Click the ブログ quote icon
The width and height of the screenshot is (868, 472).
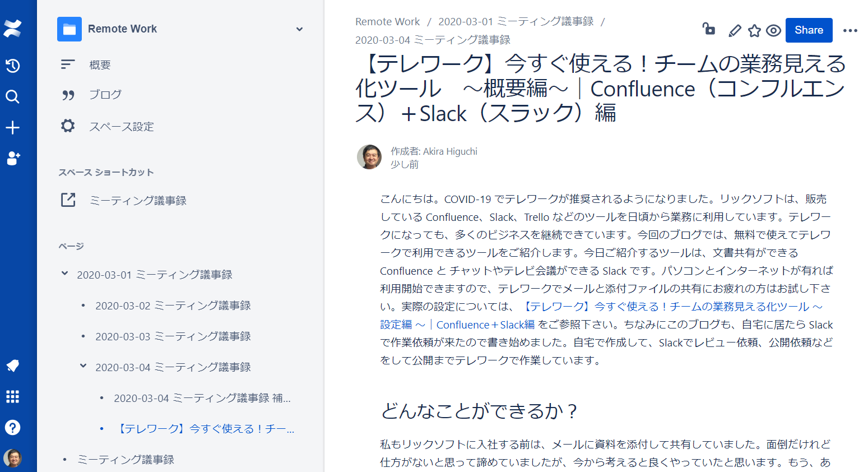(68, 95)
